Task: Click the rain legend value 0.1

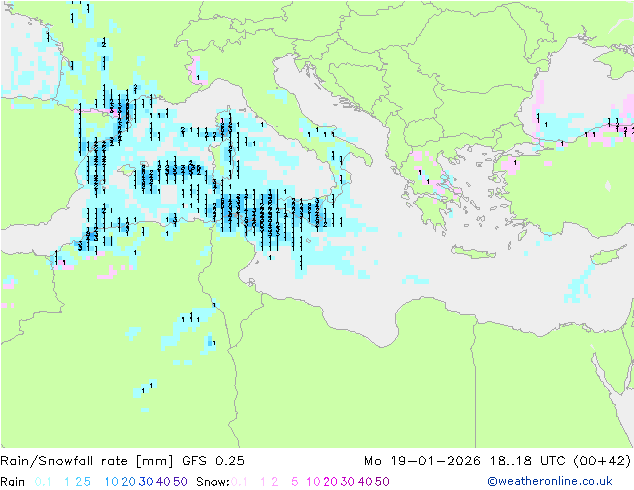Action: pyautogui.click(x=43, y=482)
